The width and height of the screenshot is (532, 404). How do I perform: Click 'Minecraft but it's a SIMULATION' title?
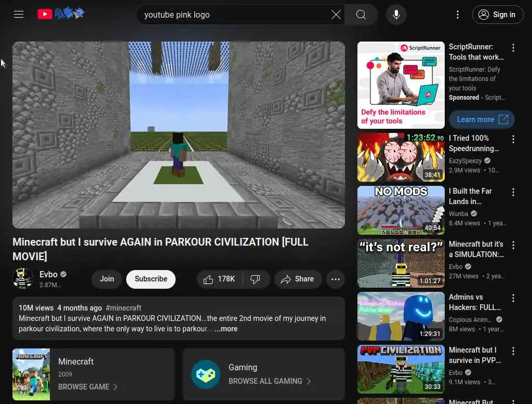[476, 249]
